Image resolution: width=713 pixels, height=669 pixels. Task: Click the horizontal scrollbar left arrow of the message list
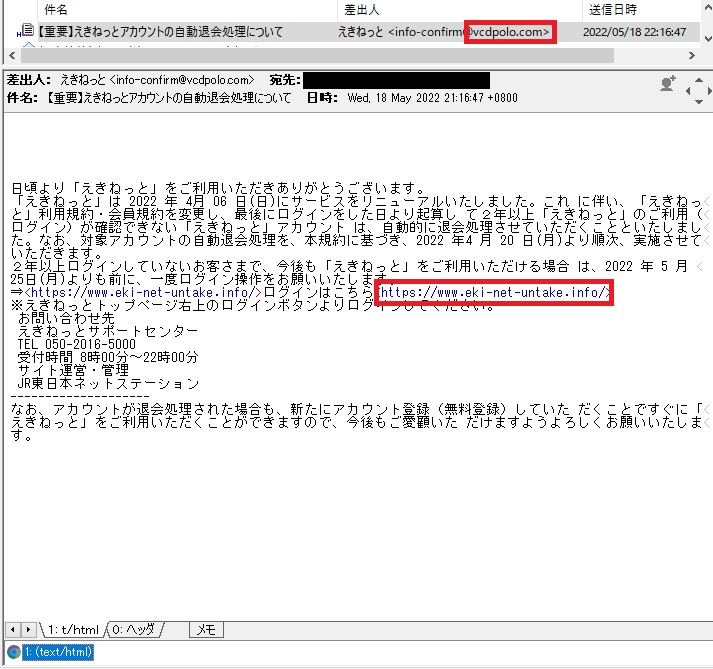point(12,55)
